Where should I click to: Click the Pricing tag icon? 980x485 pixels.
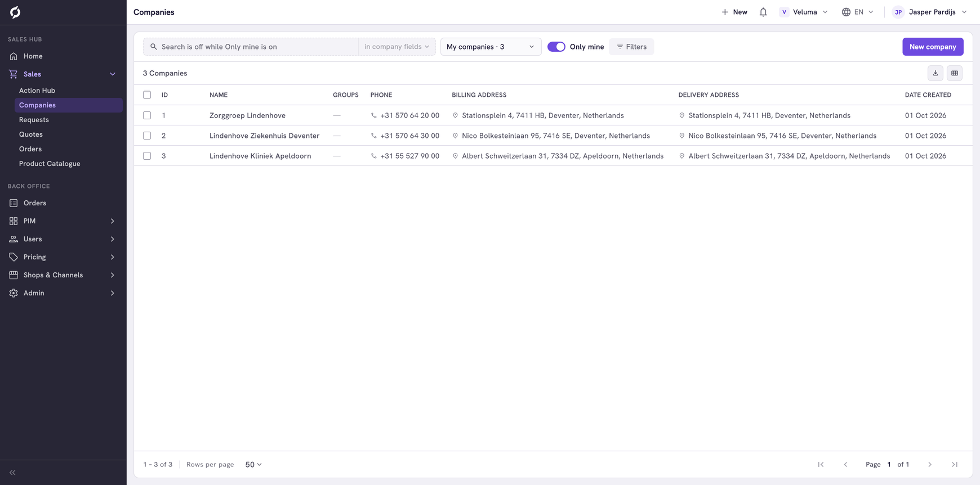click(x=14, y=257)
